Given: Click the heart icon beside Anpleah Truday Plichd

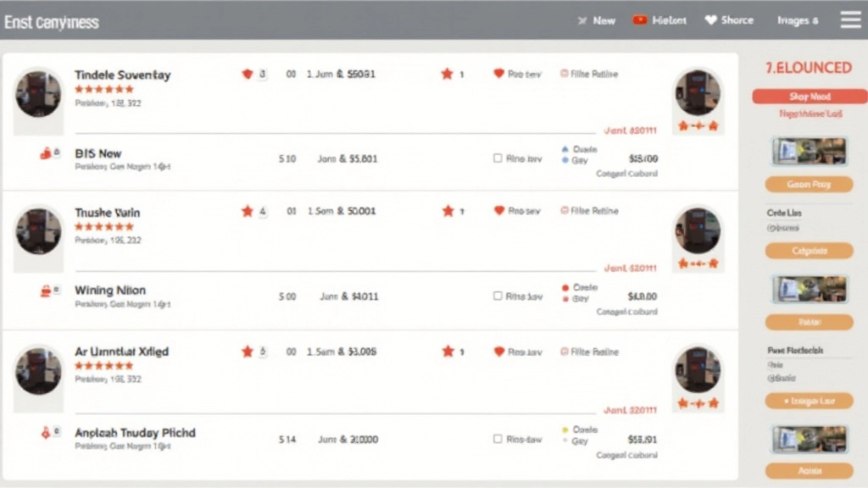Looking at the screenshot, I should click(47, 432).
